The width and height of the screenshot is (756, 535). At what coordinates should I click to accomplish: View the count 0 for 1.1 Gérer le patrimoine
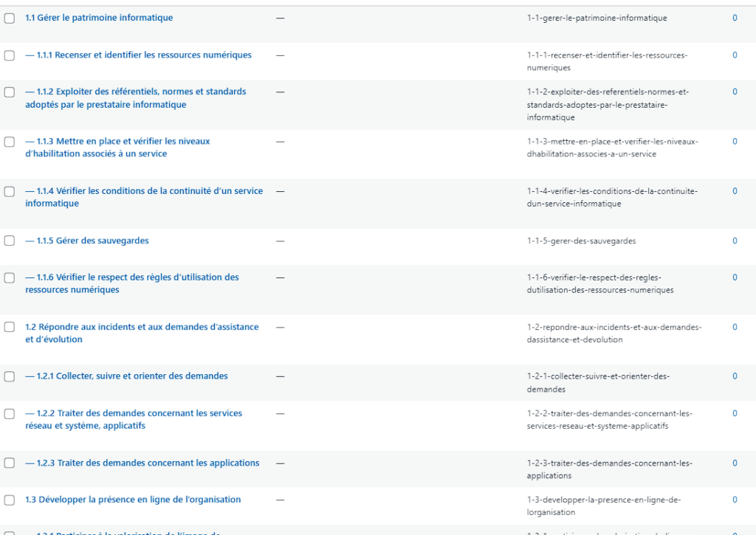(x=735, y=18)
